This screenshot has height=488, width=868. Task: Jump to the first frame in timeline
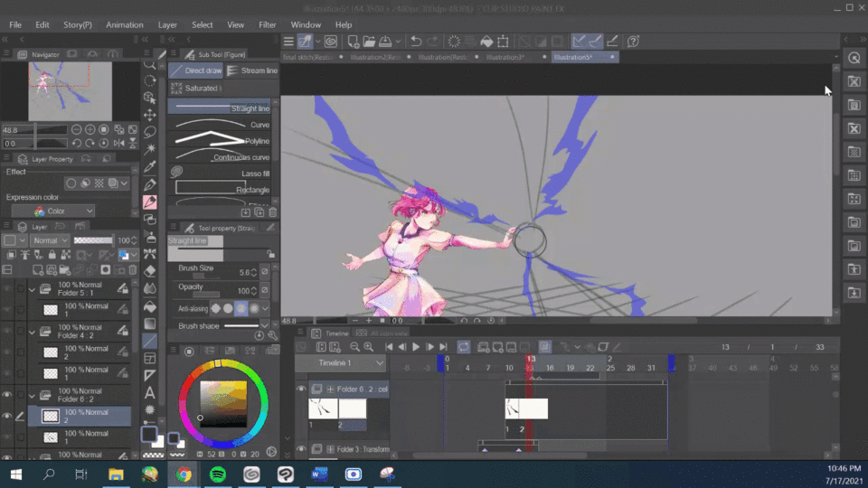click(x=389, y=347)
